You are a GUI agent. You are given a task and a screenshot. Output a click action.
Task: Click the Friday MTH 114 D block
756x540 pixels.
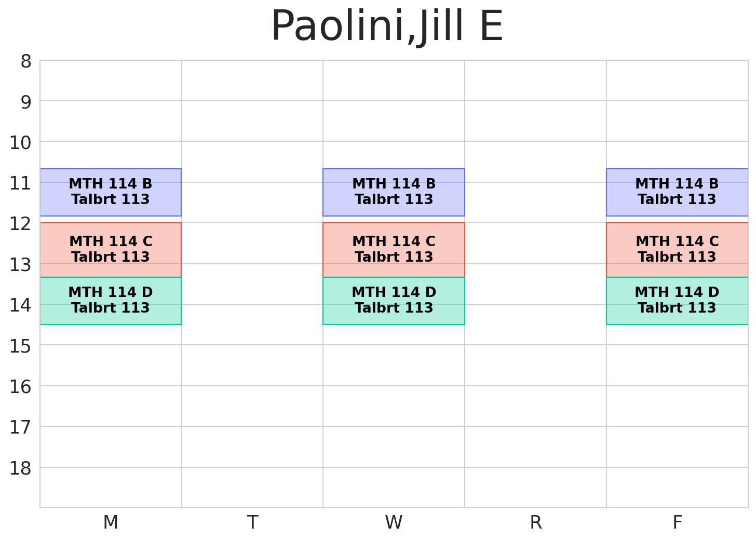677,301
